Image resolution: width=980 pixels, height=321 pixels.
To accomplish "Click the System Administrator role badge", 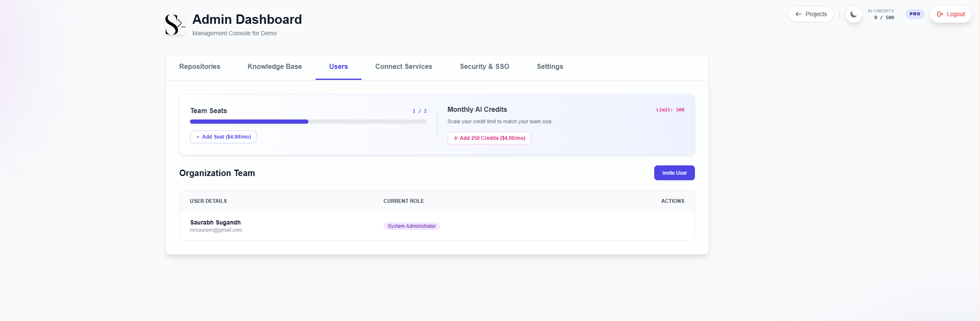I will [x=412, y=226].
